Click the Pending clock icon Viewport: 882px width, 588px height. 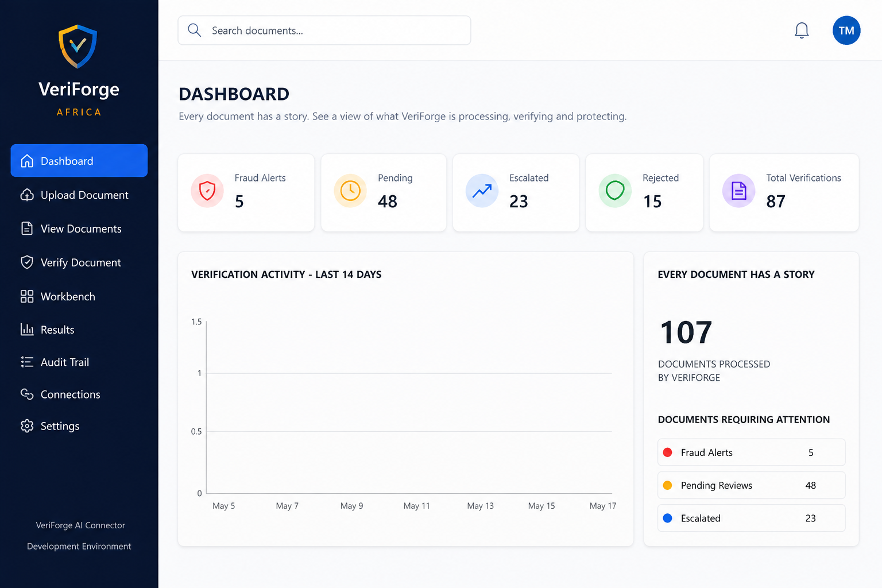pyautogui.click(x=350, y=190)
